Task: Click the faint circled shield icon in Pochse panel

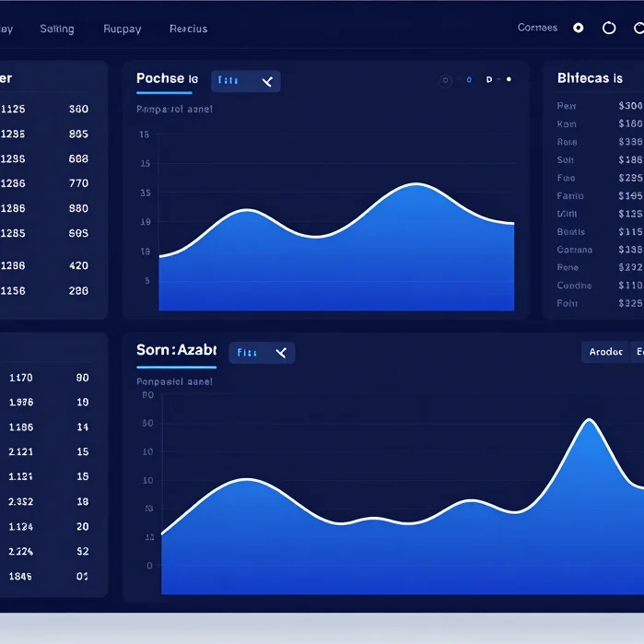Action: [x=445, y=80]
